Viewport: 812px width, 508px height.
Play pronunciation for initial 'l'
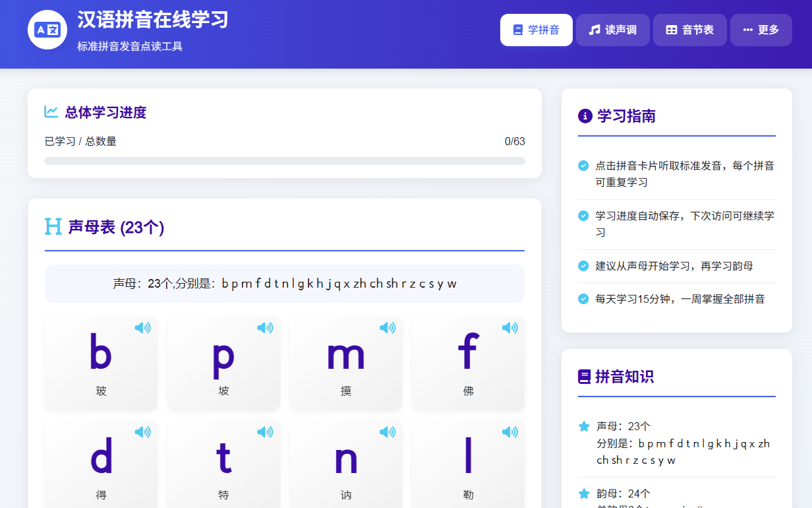[510, 432]
